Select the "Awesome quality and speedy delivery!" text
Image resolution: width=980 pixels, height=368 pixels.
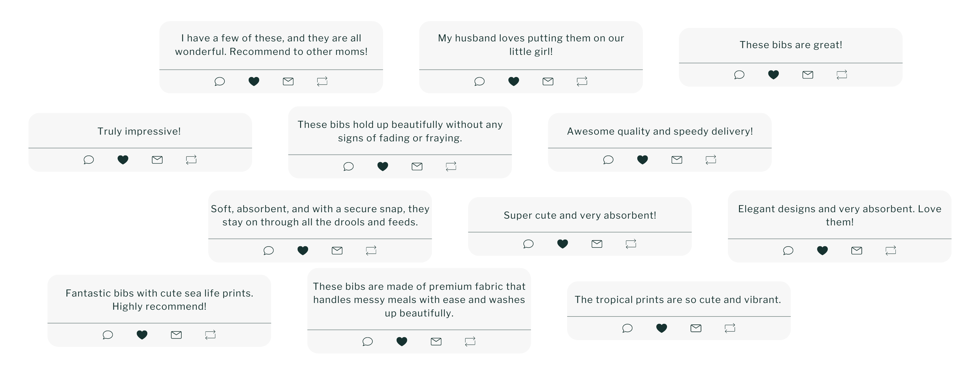660,132
